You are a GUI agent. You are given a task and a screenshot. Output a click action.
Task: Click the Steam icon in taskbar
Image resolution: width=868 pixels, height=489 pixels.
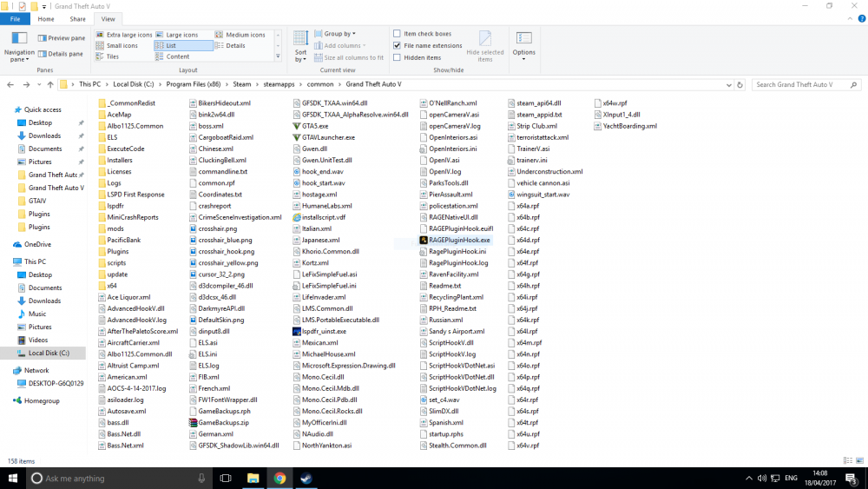point(306,478)
